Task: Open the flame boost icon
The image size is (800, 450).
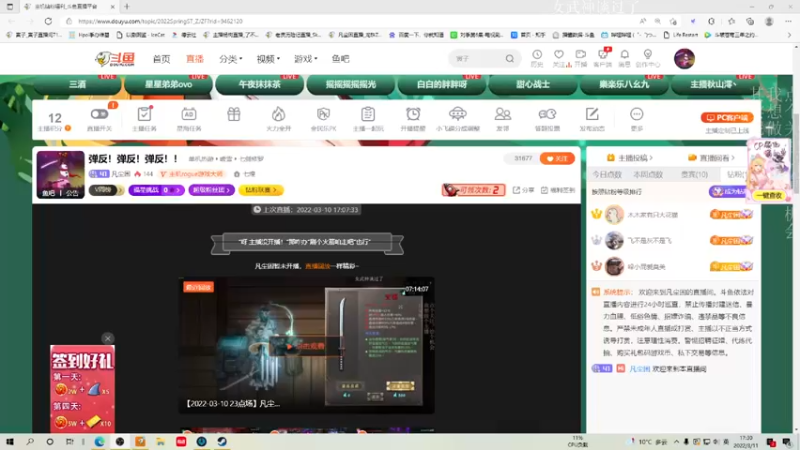Action: tap(279, 114)
